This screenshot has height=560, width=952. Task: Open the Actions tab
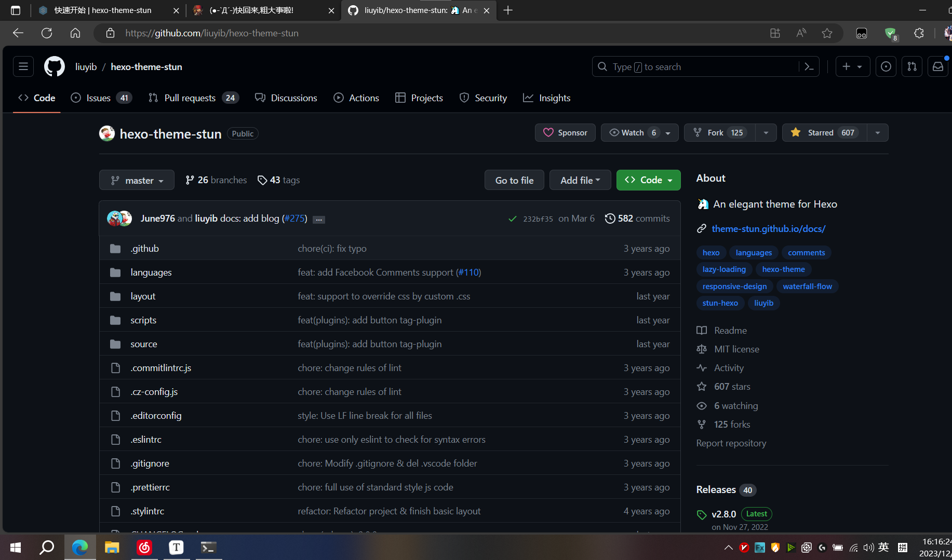click(356, 98)
